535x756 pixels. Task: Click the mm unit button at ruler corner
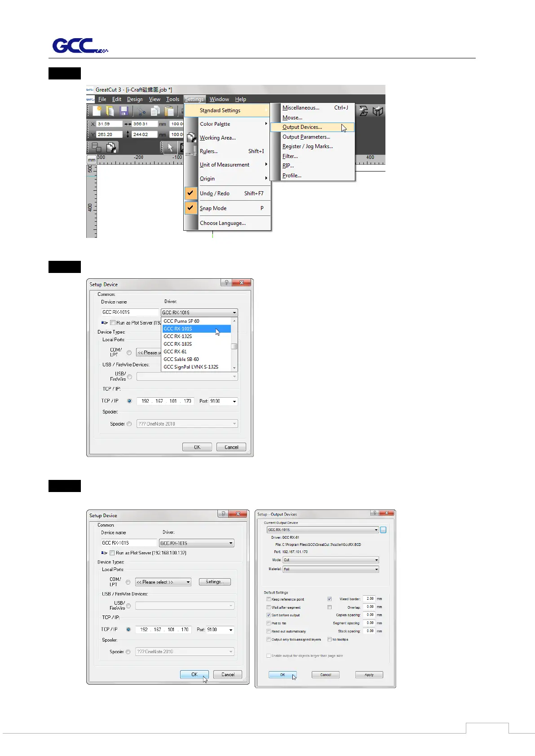tap(92, 160)
